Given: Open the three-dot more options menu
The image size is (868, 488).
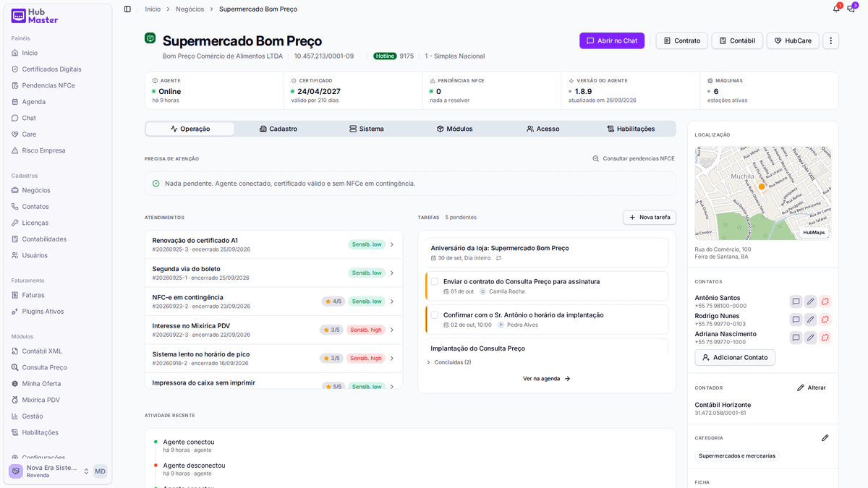Looking at the screenshot, I should pyautogui.click(x=831, y=41).
